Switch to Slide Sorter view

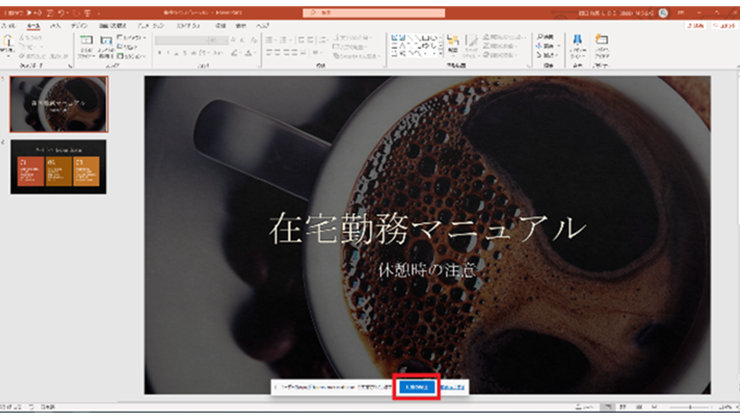[x=623, y=407]
